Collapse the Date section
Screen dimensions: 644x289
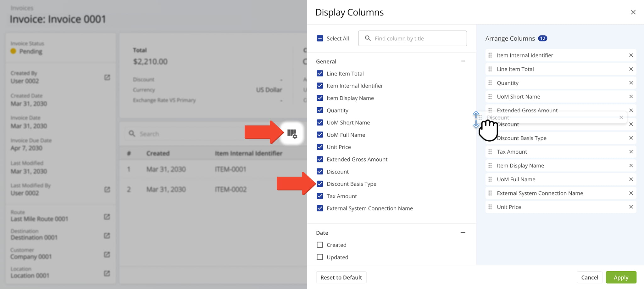click(x=463, y=233)
